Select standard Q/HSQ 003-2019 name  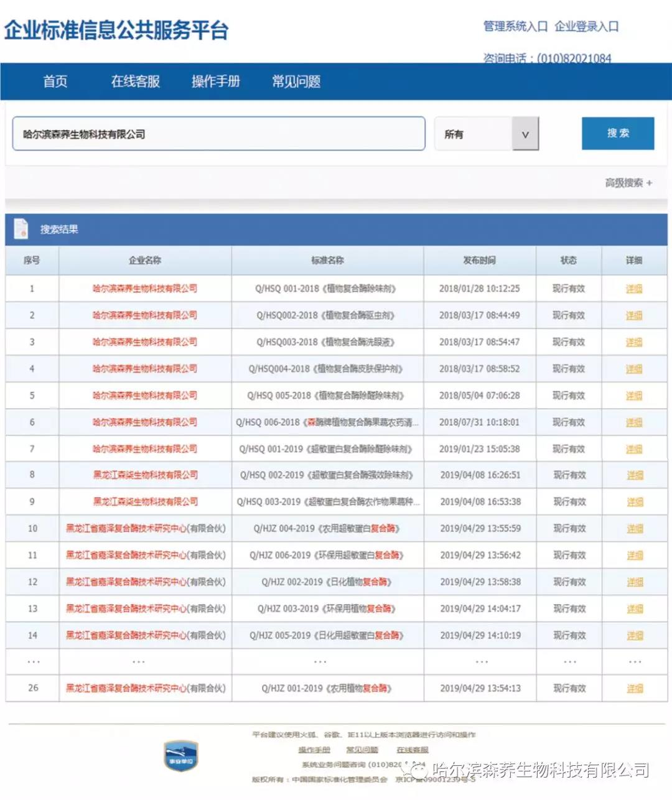pyautogui.click(x=328, y=502)
